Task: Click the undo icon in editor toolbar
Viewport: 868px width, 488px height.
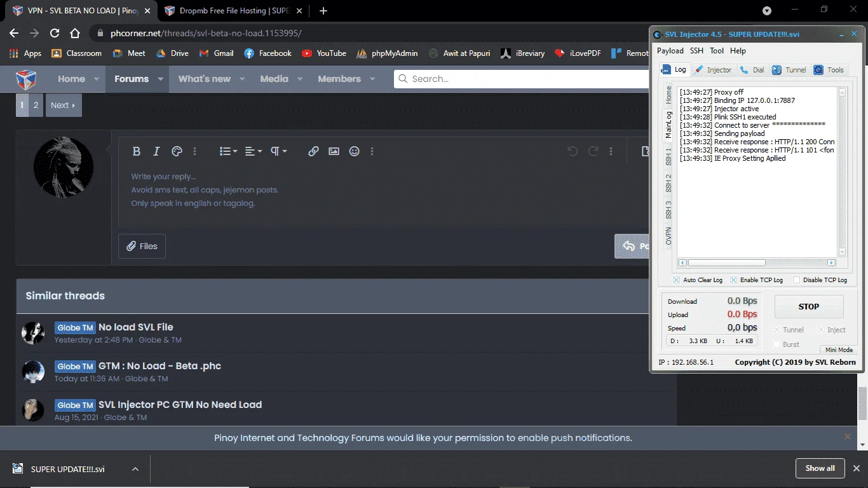Action: click(x=573, y=151)
